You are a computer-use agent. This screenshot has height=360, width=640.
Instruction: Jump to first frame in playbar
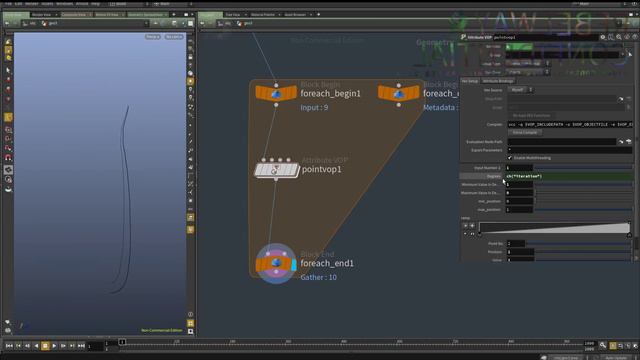pos(9,346)
